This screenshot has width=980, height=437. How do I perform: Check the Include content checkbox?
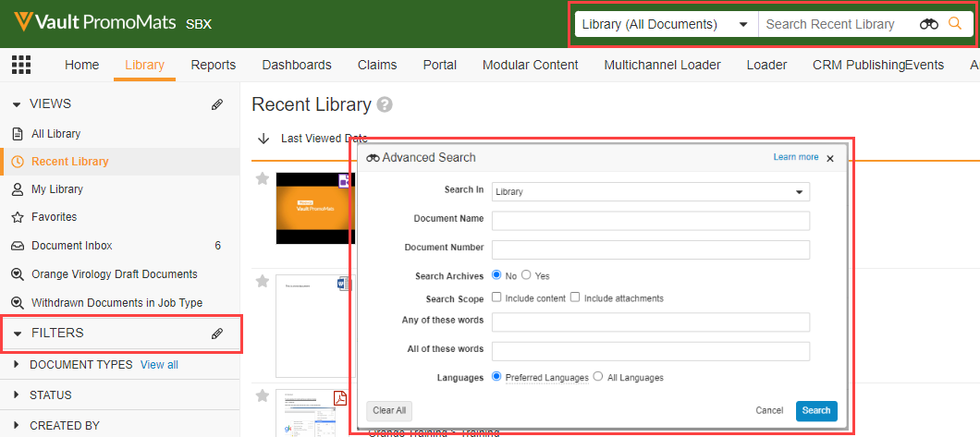coord(496,297)
